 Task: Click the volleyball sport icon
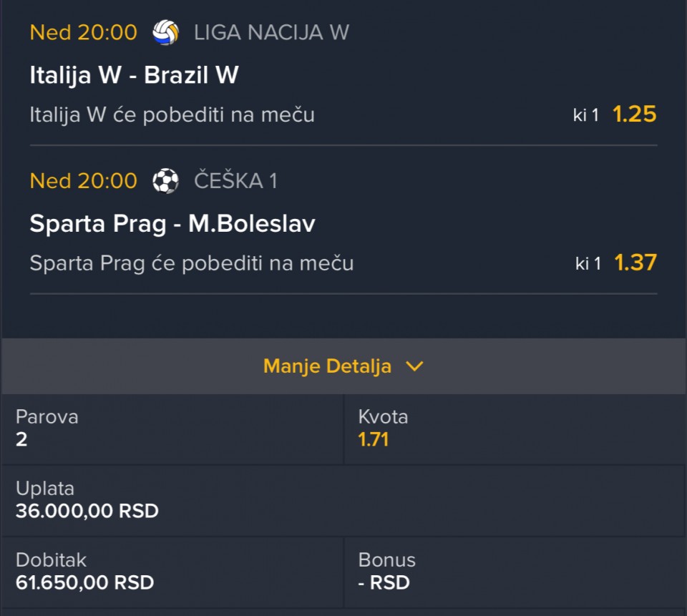(x=165, y=32)
